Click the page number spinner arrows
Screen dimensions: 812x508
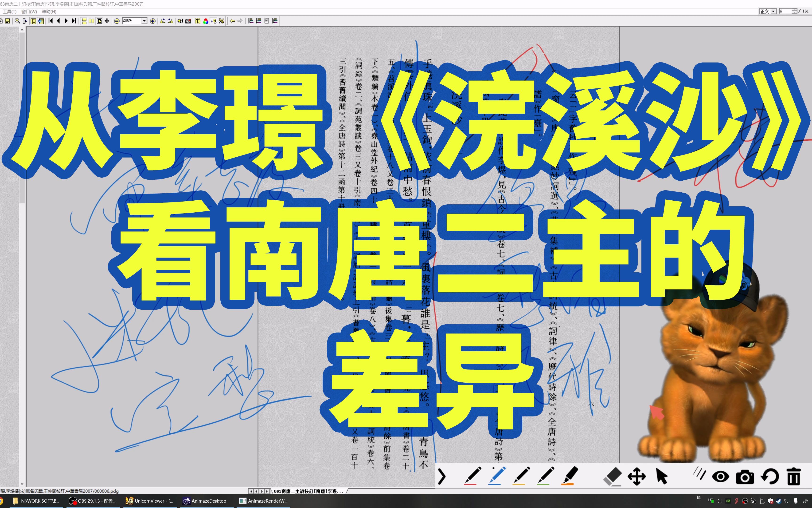point(794,11)
